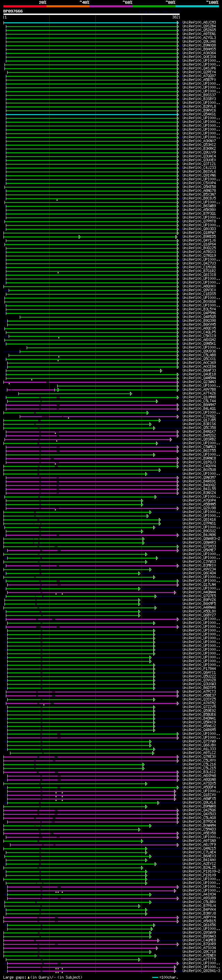Open hit UniRef100_C1MXU6

(x=199, y=267)
